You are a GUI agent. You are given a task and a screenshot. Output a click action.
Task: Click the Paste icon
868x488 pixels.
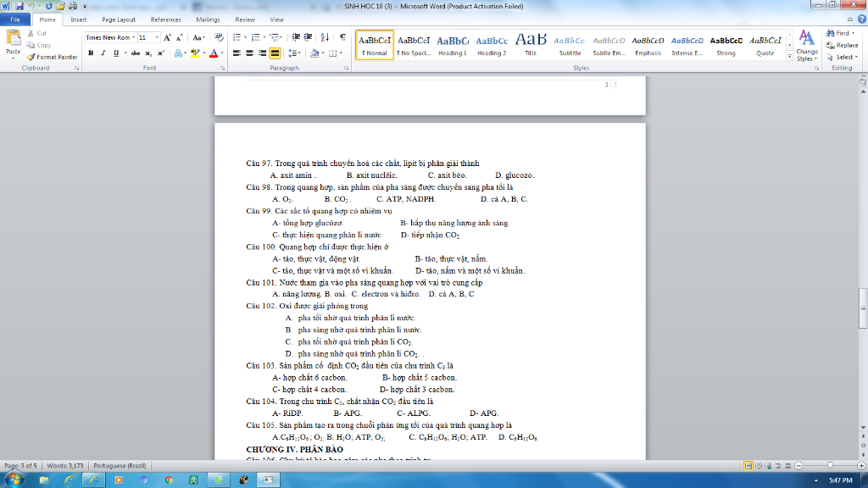(x=13, y=39)
